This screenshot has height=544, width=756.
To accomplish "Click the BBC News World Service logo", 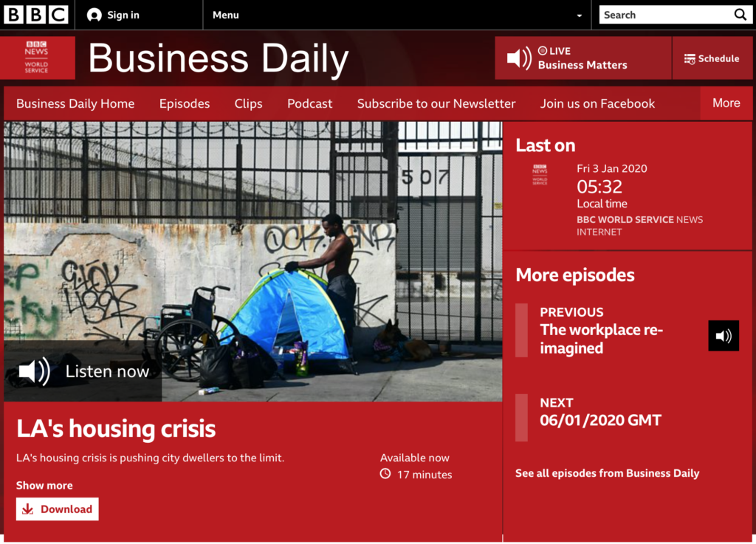I will [37, 58].
